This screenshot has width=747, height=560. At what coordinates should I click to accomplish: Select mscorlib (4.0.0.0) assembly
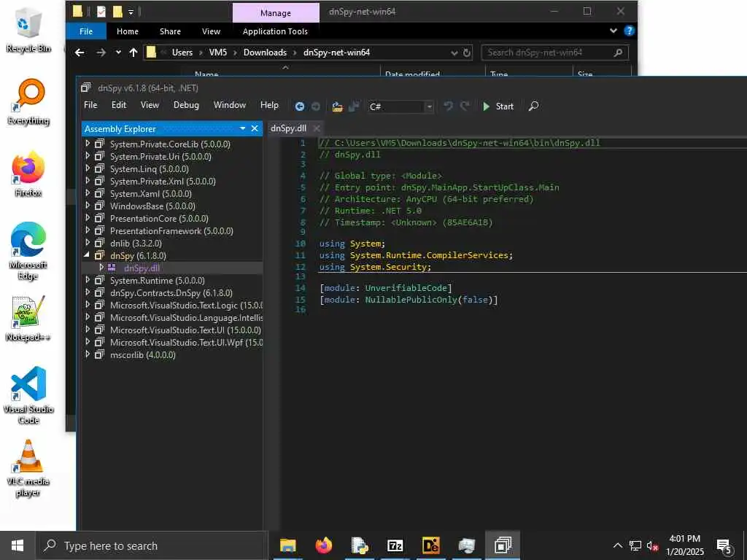pos(142,355)
